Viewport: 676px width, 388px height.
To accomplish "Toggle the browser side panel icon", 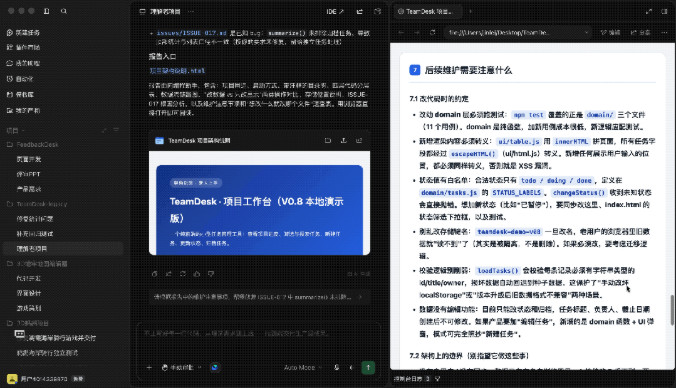I will tap(664, 12).
